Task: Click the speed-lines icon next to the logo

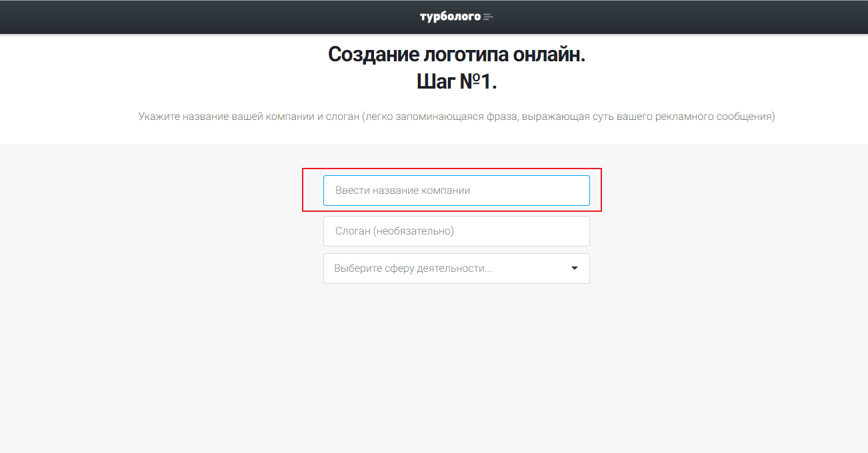Action: pyautogui.click(x=489, y=16)
